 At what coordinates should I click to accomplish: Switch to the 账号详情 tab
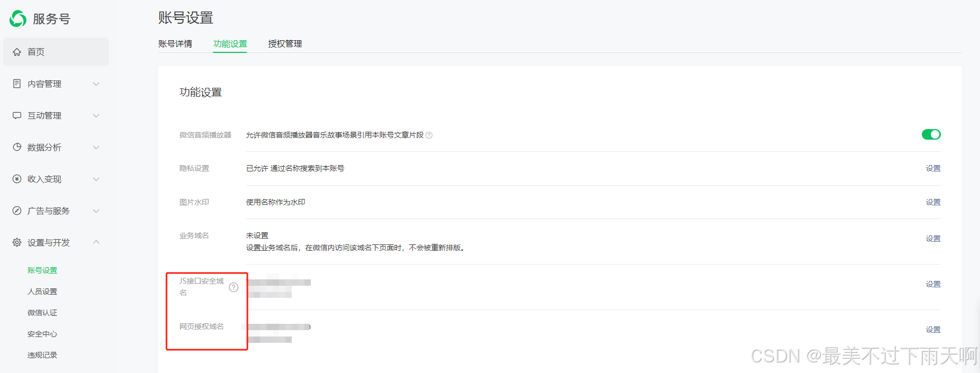point(175,44)
